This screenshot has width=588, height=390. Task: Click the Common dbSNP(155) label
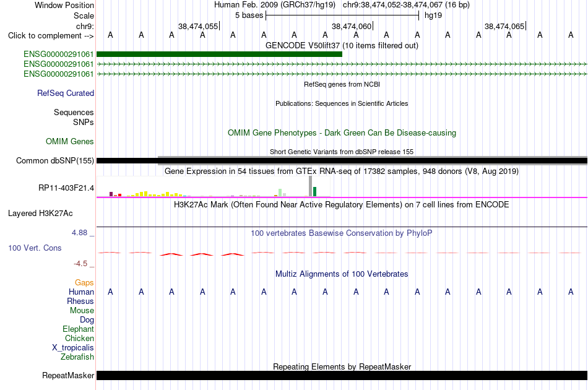coord(55,160)
